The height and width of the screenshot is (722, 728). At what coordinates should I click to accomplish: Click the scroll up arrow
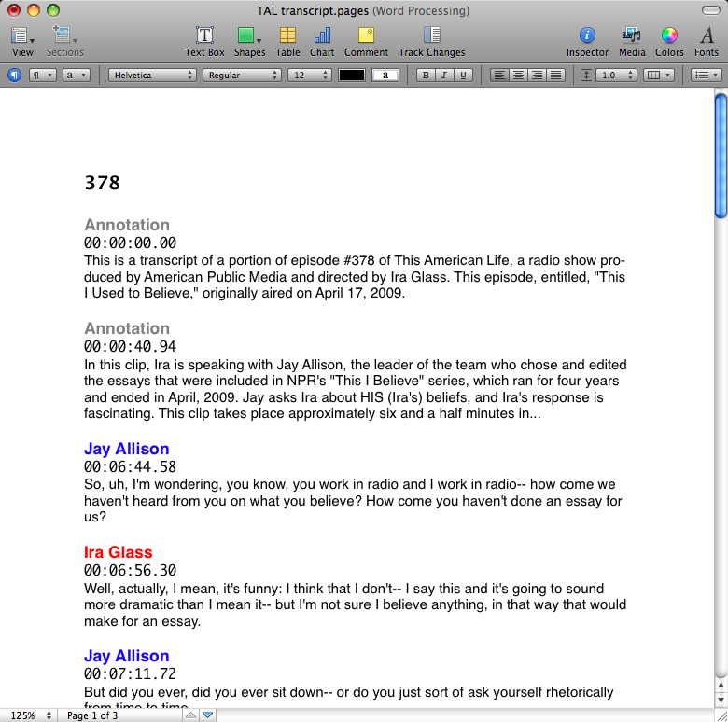(721, 685)
